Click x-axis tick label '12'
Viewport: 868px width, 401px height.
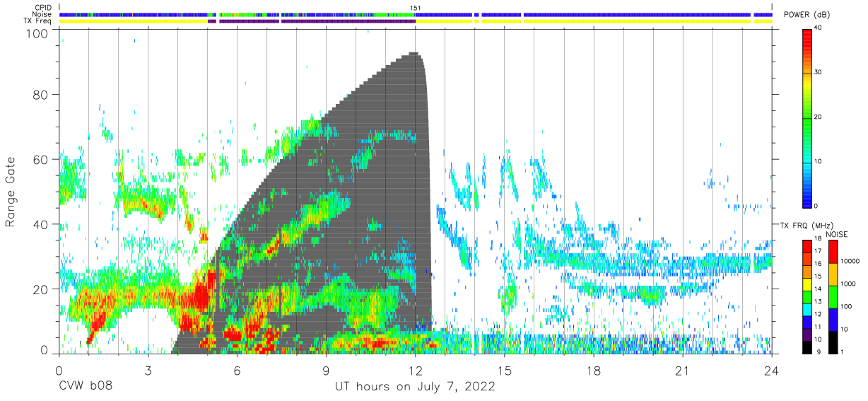pyautogui.click(x=416, y=371)
